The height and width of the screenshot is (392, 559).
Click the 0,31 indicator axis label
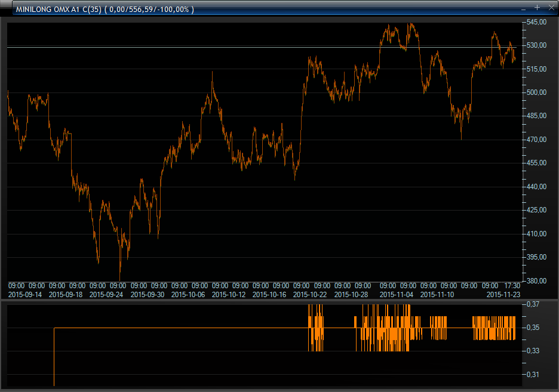533,375
